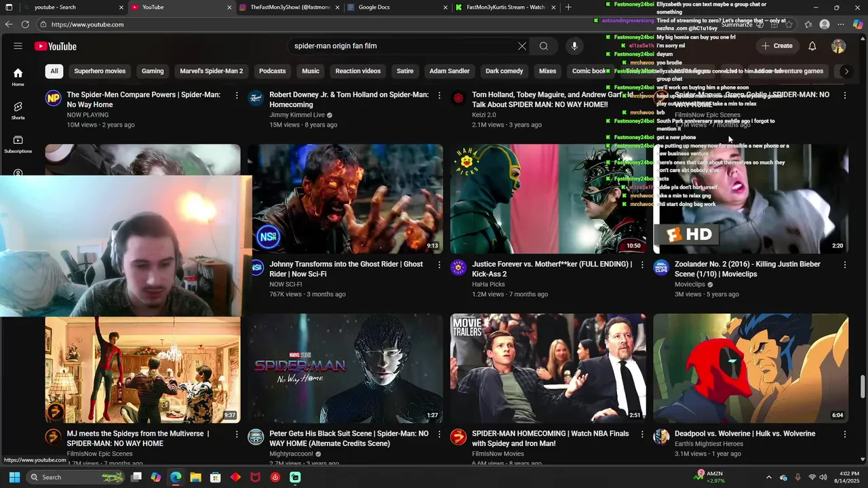Switch to FastMon3yKurtis Stream Kick tab

pos(505,7)
